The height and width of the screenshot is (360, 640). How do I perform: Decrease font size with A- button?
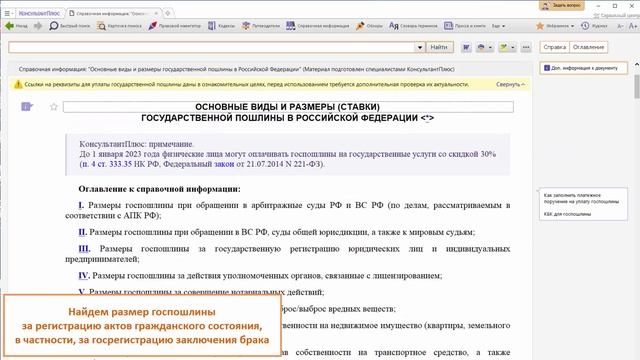(620, 26)
